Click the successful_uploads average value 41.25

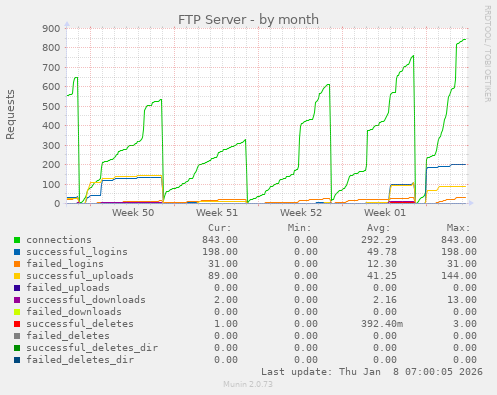click(x=382, y=276)
